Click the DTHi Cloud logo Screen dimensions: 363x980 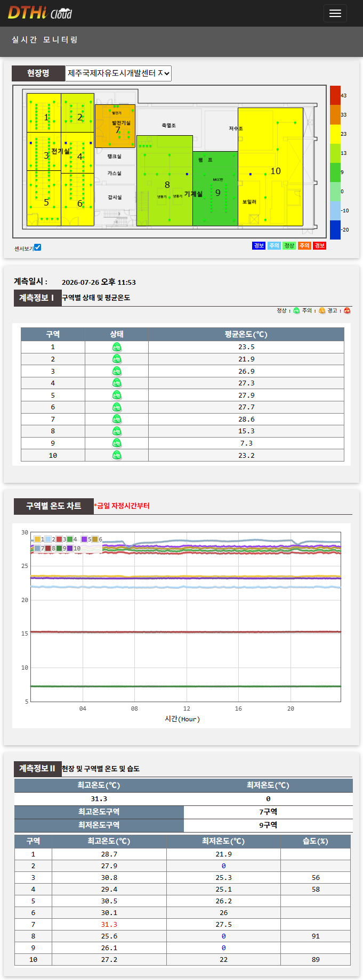coord(40,13)
